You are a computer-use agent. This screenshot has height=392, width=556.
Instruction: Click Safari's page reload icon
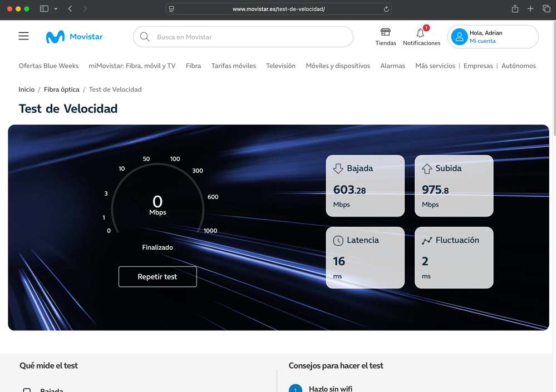point(386,9)
